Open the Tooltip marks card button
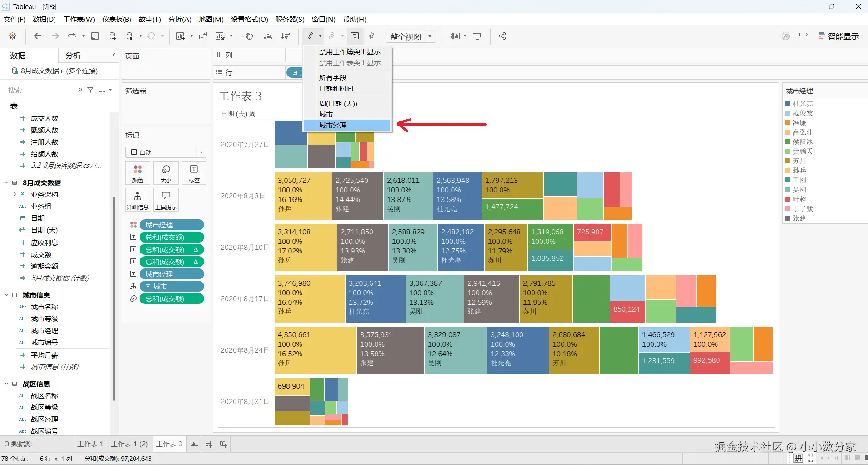The image size is (868, 465). [x=166, y=200]
